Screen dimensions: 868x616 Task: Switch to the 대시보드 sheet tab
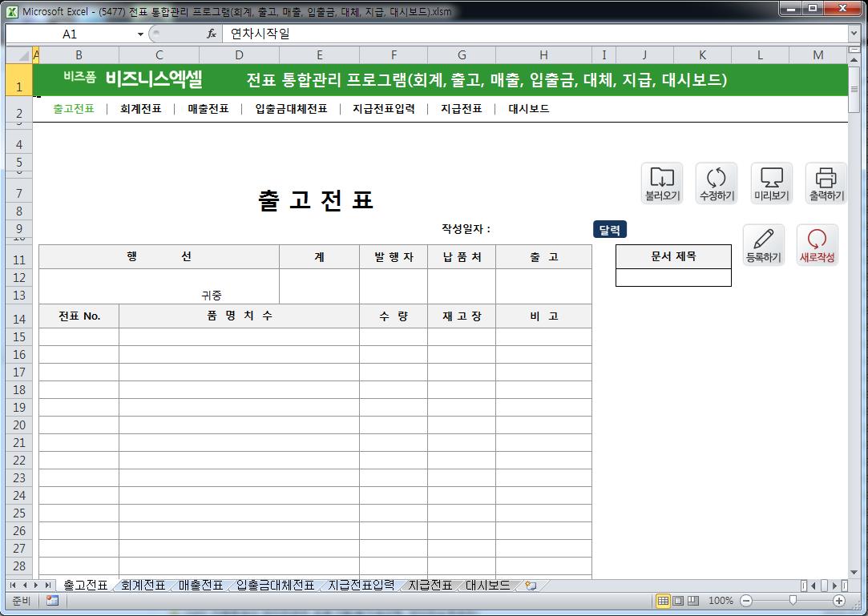pos(487,586)
